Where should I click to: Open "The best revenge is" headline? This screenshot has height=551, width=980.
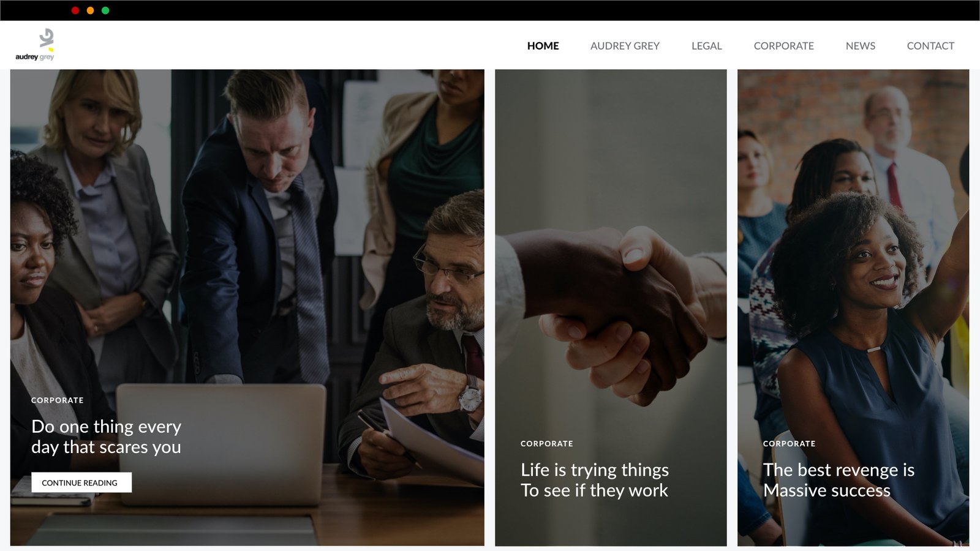839,480
